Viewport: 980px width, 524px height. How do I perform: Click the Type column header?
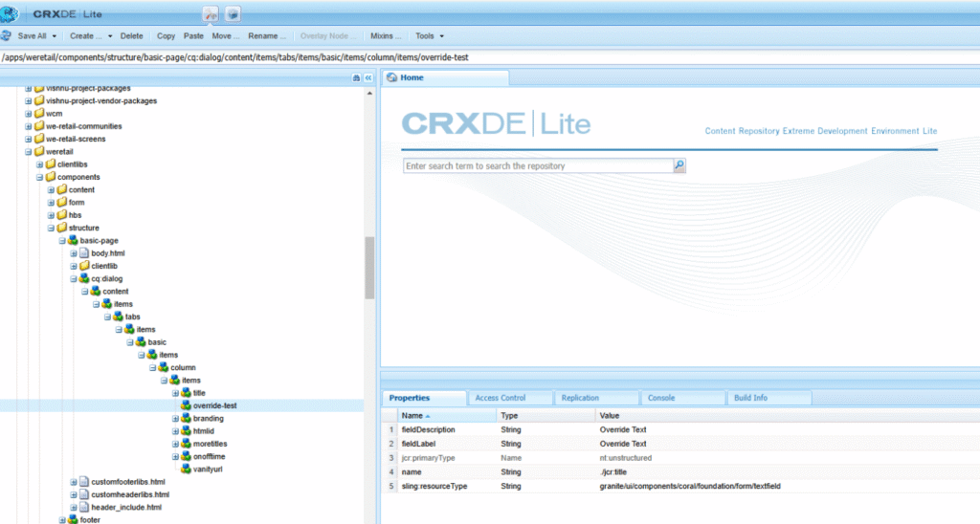[546, 415]
